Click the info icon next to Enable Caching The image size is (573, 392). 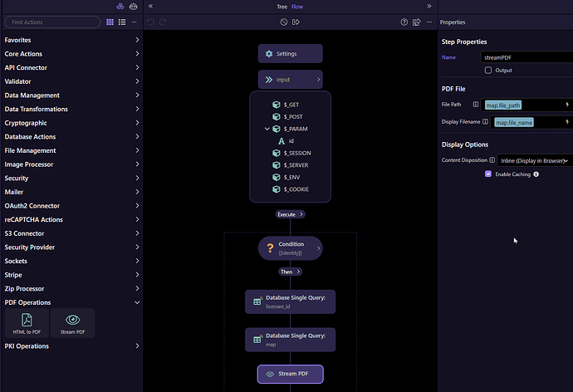(x=536, y=174)
